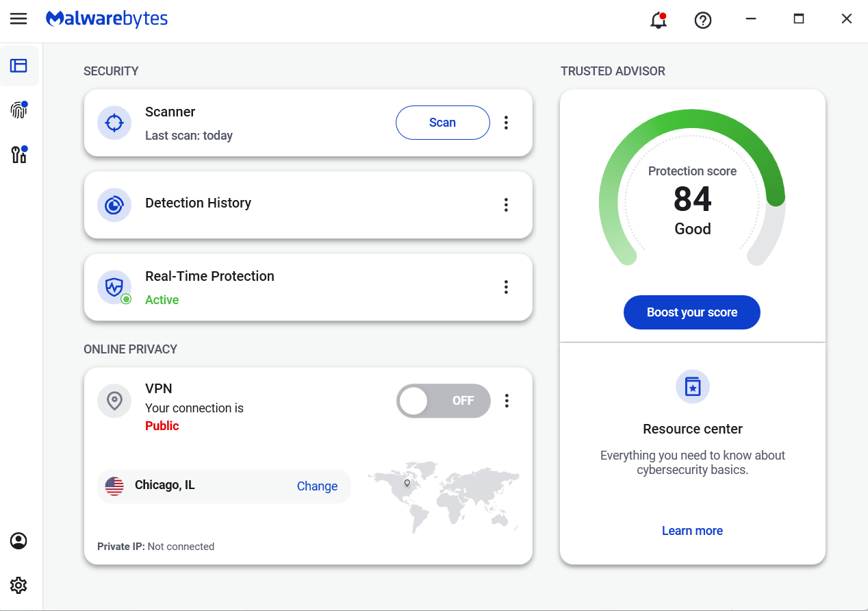Click the Scanner card title

pyautogui.click(x=170, y=112)
